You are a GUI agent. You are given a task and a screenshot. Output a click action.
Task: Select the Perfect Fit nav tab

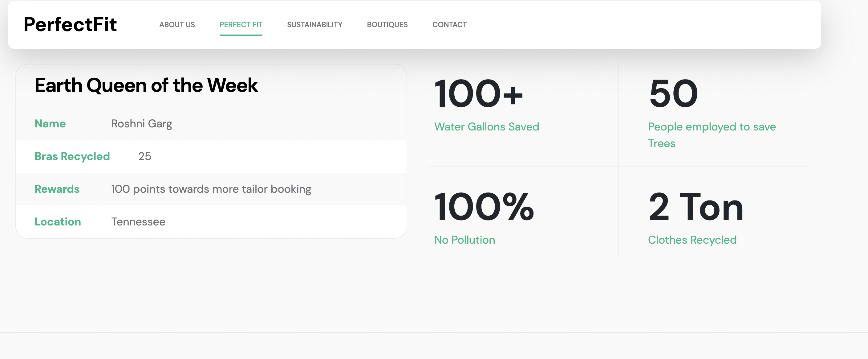click(x=241, y=25)
